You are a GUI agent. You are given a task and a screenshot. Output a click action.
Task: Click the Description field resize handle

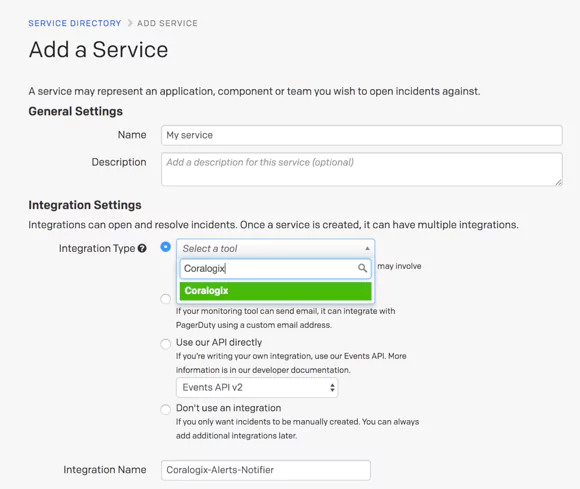559,182
